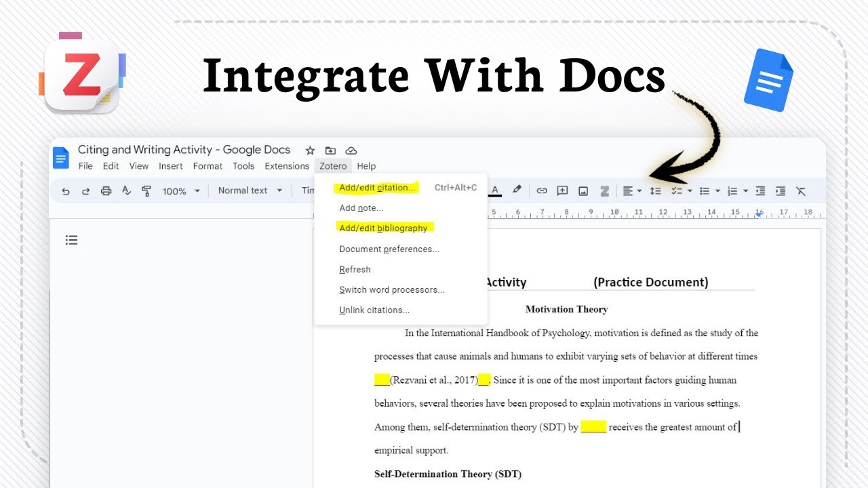Run spelling and grammar check
Image resolution: width=868 pixels, height=488 pixels.
click(x=126, y=191)
